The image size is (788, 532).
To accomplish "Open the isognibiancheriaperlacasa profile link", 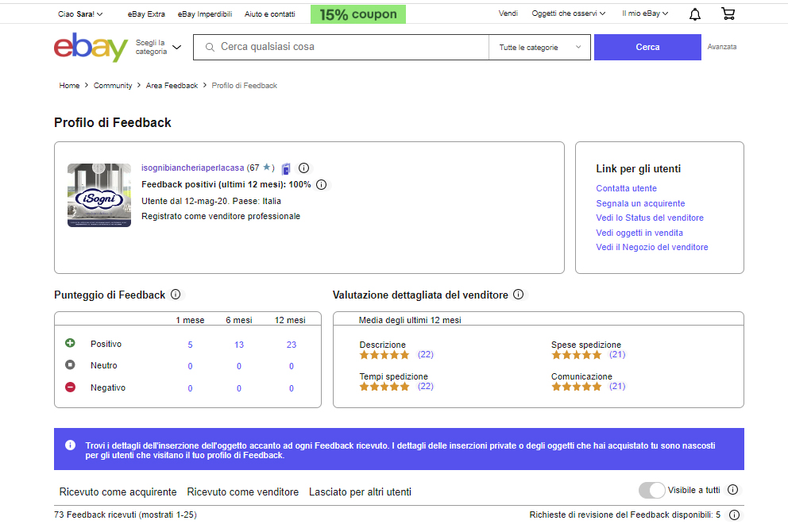I will [192, 168].
